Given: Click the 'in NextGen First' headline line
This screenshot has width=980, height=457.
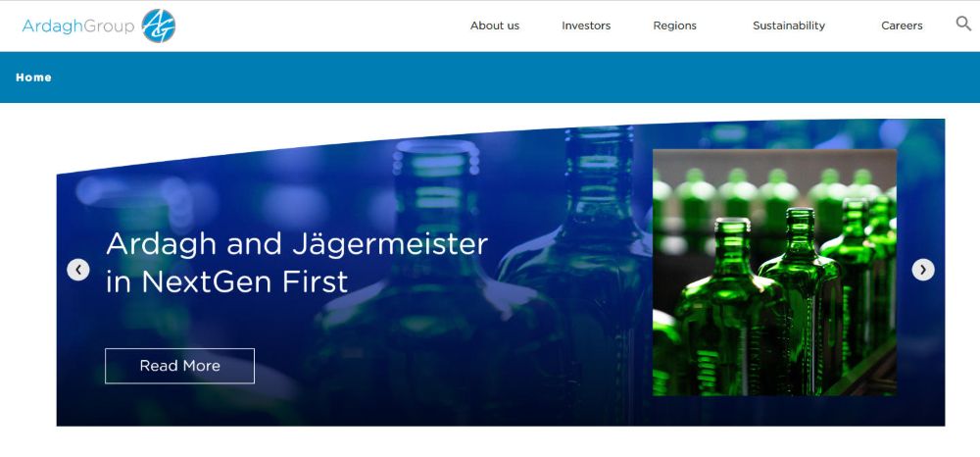Looking at the screenshot, I should tap(226, 281).
